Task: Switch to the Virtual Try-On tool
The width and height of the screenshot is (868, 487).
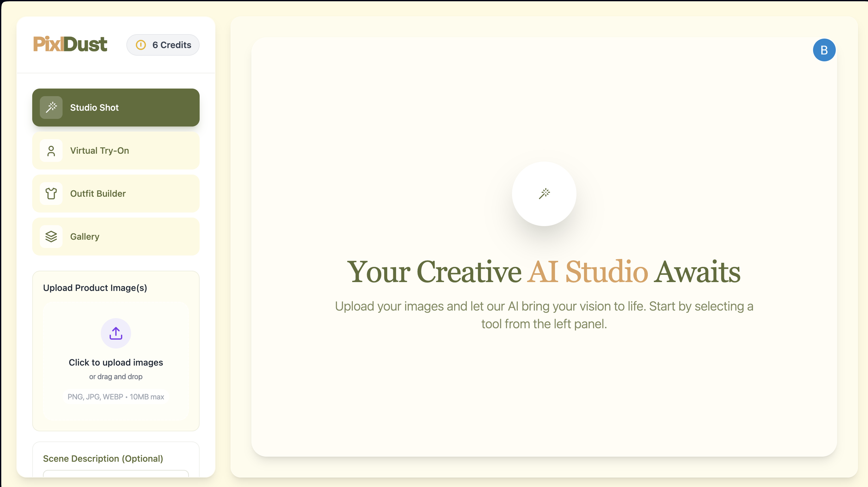Action: (116, 151)
